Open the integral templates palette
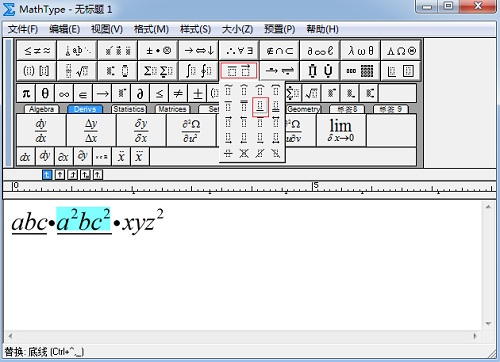Image resolution: width=500 pixels, height=362 pixels. [199, 71]
